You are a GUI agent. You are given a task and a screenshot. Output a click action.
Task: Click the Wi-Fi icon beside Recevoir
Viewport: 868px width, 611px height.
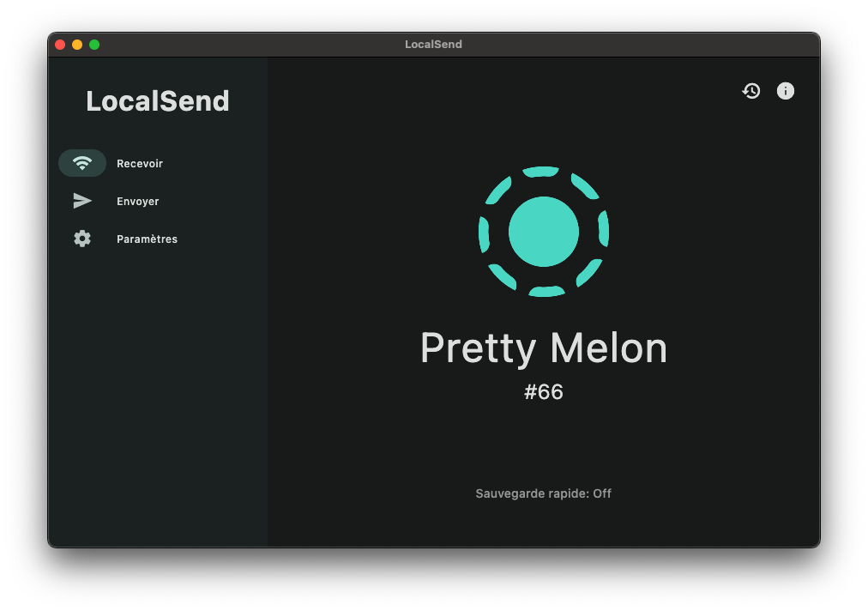tap(82, 163)
